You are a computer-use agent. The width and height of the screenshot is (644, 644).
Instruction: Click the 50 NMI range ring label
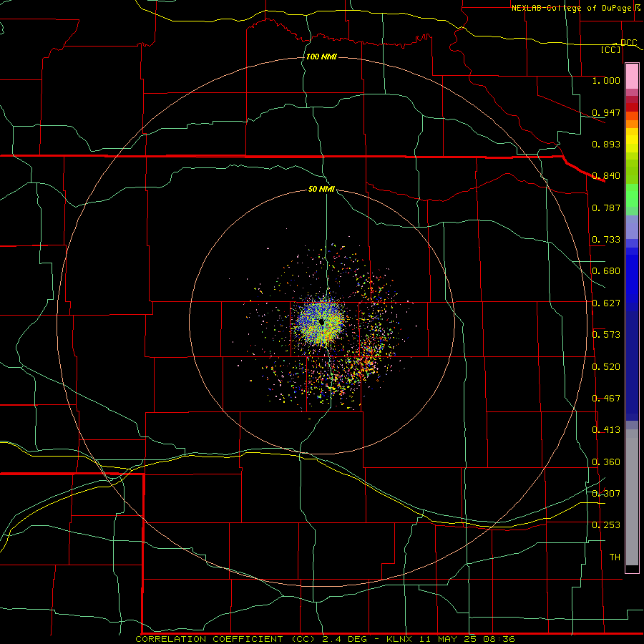[321, 190]
